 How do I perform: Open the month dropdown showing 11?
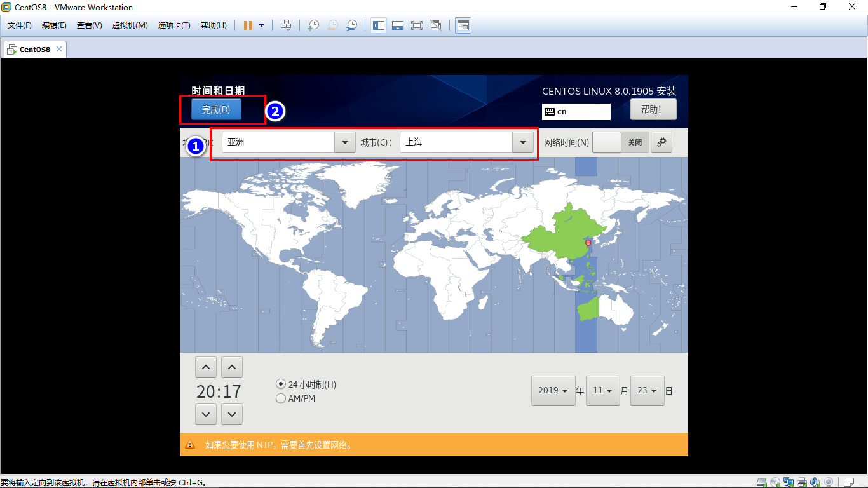pyautogui.click(x=603, y=391)
